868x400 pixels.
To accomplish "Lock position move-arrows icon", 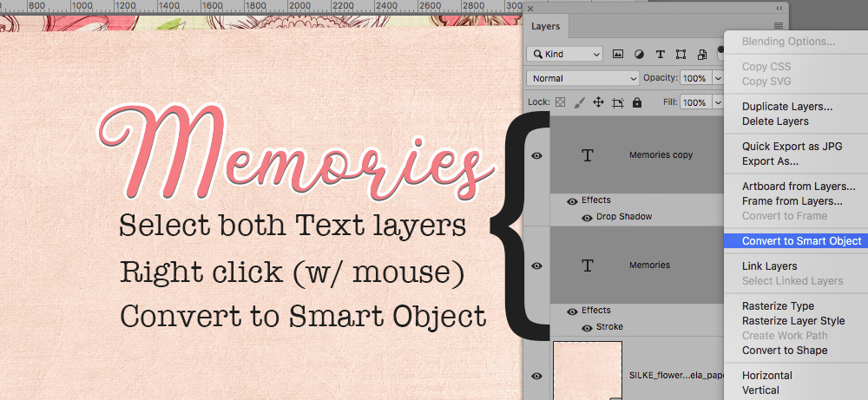I will pos(598,102).
